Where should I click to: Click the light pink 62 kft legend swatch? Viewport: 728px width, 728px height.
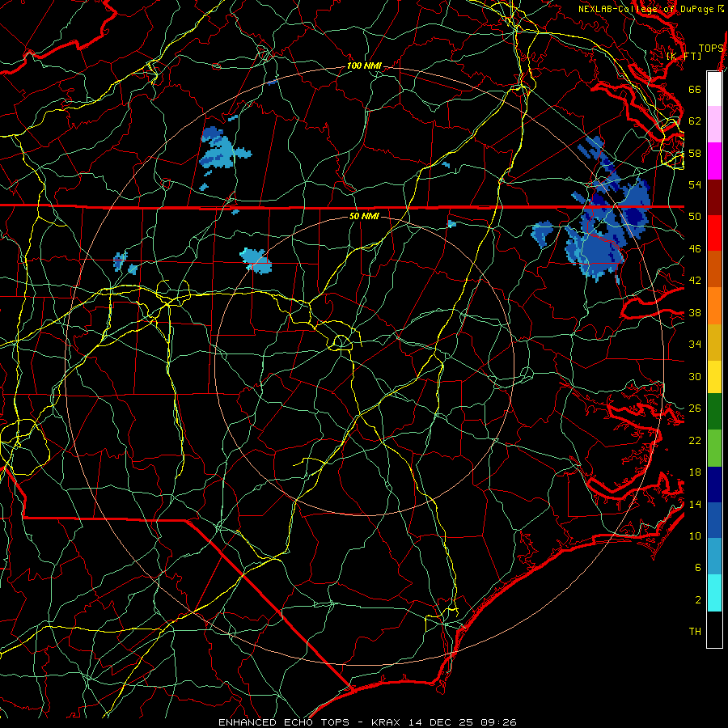714,124
